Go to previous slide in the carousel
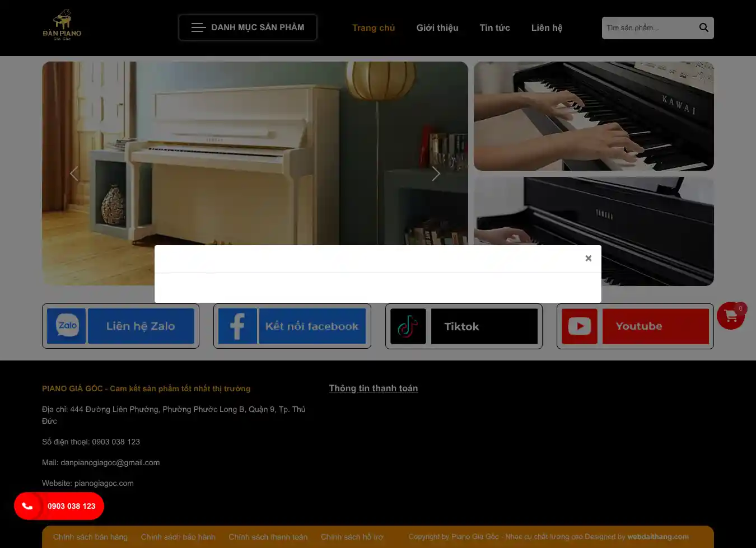 (x=74, y=174)
